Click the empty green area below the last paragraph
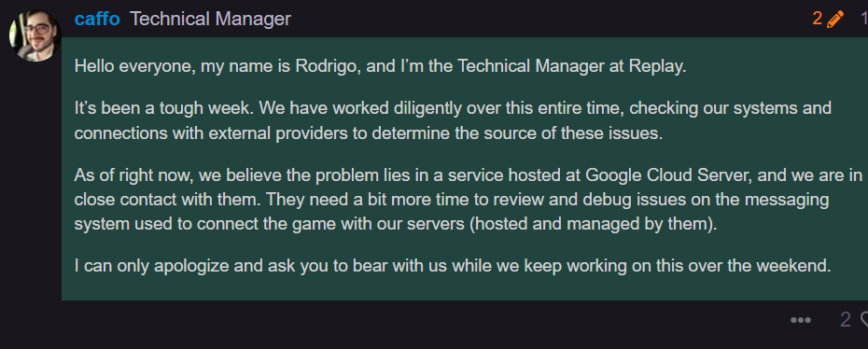This screenshot has width=868, height=349. (465, 288)
